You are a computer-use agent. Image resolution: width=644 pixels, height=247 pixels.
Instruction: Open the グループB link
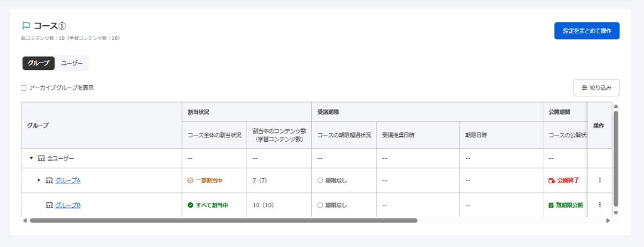(x=68, y=205)
